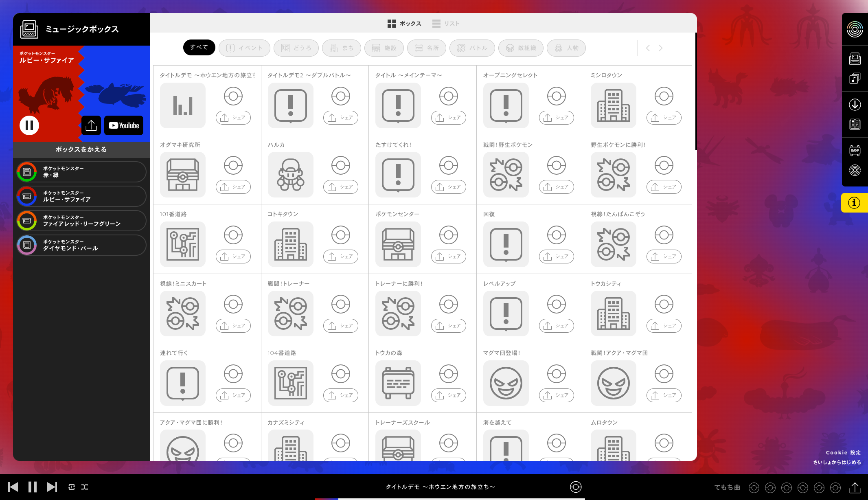This screenshot has width=868, height=500.
Task: Open the yellow info button in the right sidebar
Action: pyautogui.click(x=854, y=203)
